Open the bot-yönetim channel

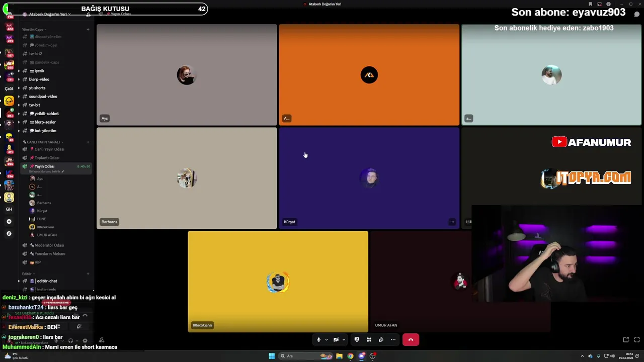55,131
